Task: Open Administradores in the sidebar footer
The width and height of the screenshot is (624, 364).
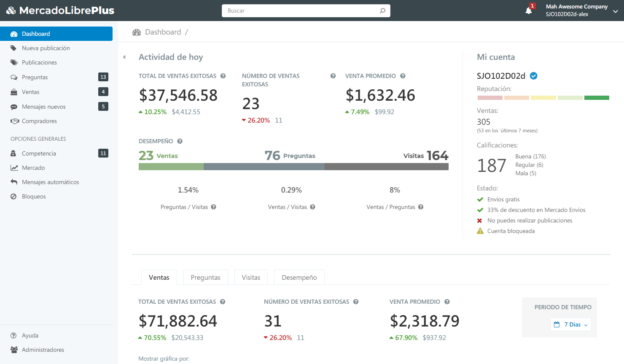Action: click(43, 350)
